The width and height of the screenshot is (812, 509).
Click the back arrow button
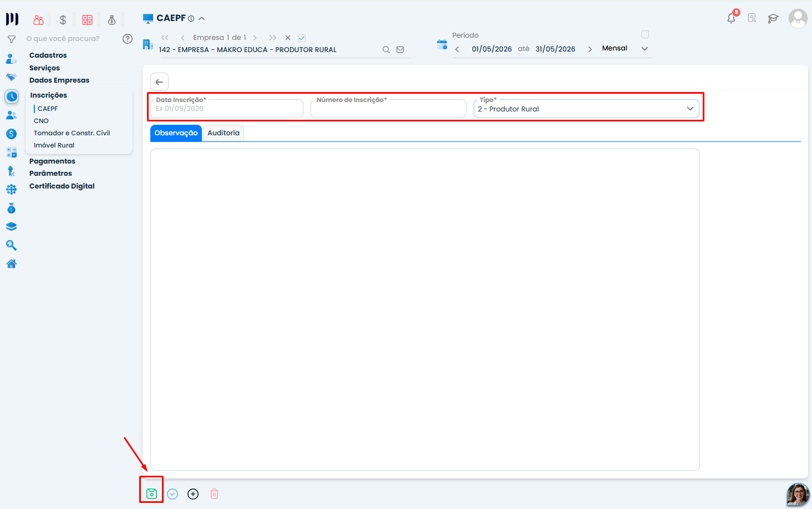[159, 82]
